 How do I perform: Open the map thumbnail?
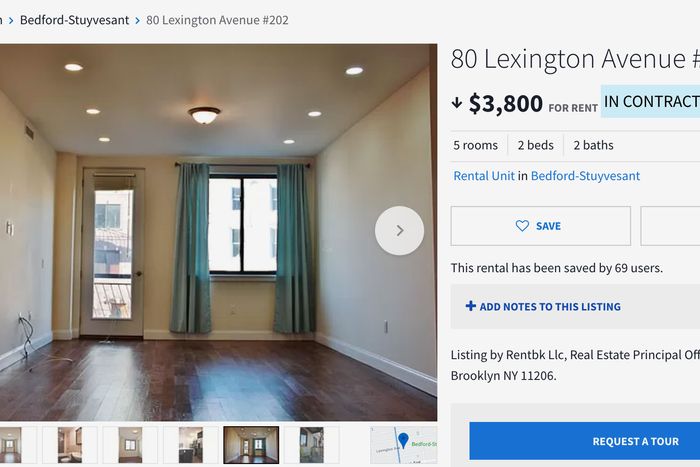(x=404, y=445)
